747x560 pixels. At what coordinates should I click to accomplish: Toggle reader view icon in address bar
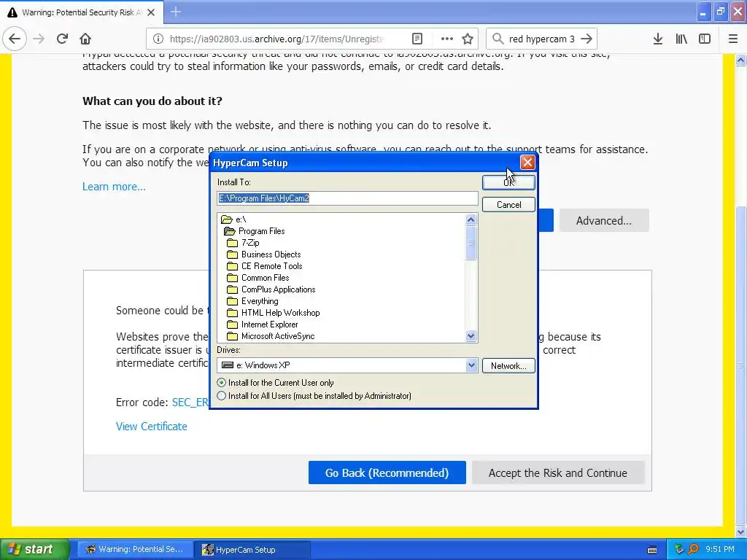click(x=417, y=39)
